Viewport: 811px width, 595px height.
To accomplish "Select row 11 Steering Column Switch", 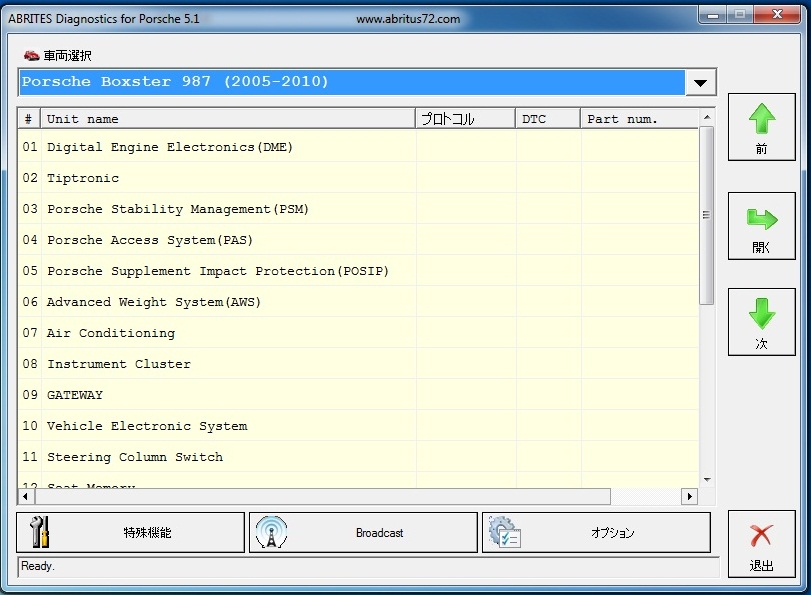I will [358, 457].
